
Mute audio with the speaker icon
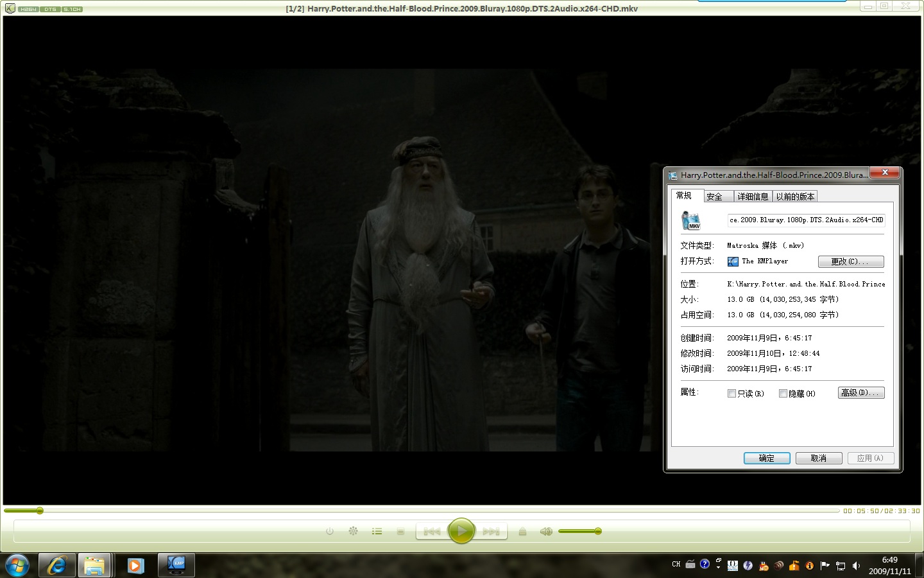[546, 531]
